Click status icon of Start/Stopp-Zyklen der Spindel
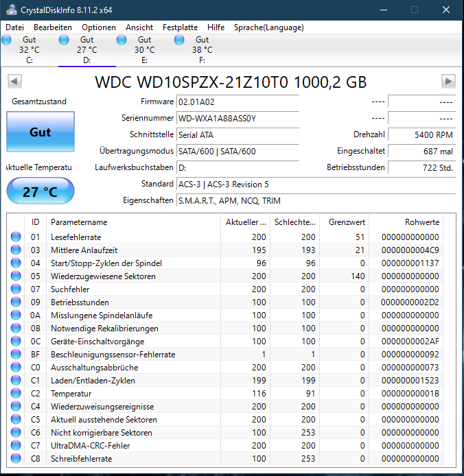Image resolution: width=464 pixels, height=476 pixels. tap(16, 263)
